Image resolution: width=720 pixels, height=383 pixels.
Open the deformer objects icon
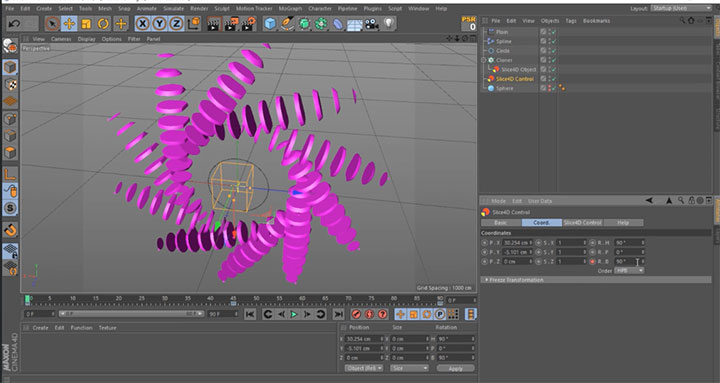point(338,24)
